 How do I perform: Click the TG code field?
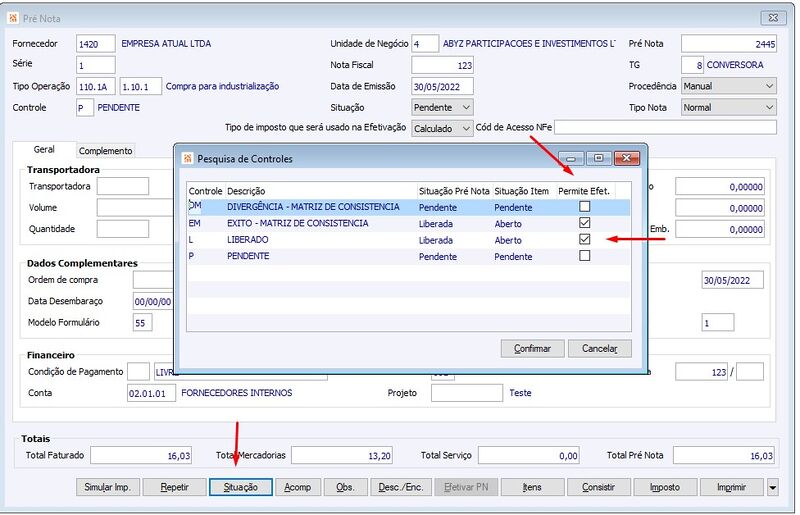pos(692,65)
